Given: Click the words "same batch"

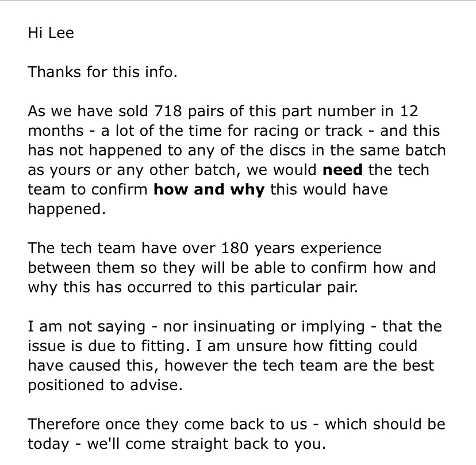Looking at the screenshot, I should coord(407,150).
